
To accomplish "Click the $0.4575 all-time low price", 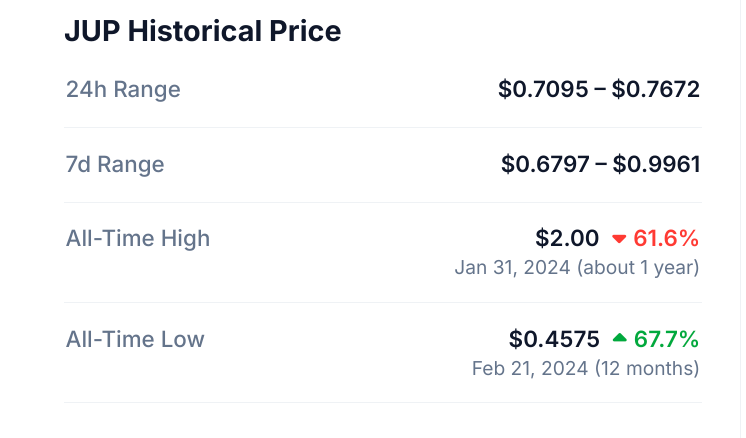I will pyautogui.click(x=554, y=339).
